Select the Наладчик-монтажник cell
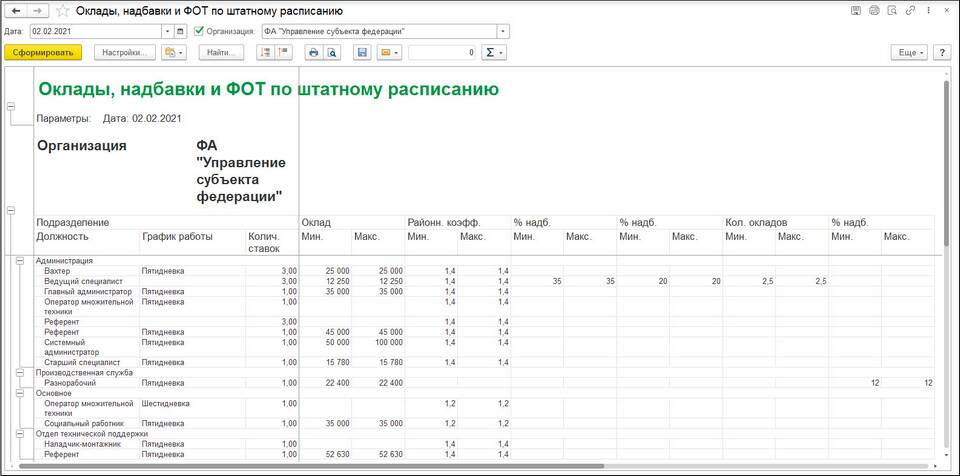Image resolution: width=960 pixels, height=476 pixels. coord(86,444)
